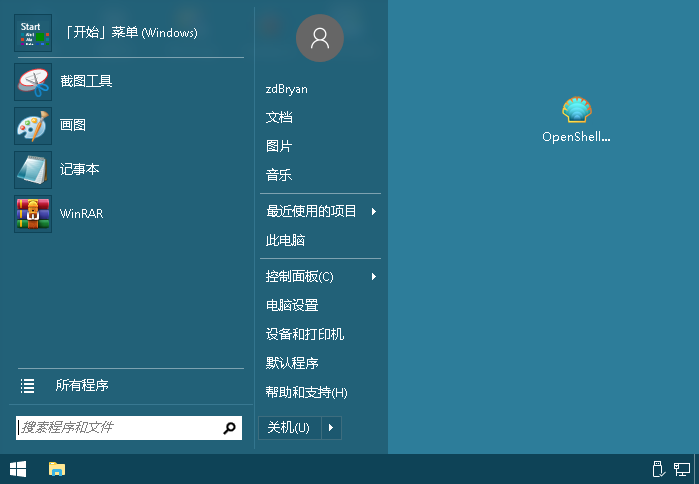
Task: Click the Start Menu (Windows) tile icon
Action: (33, 33)
